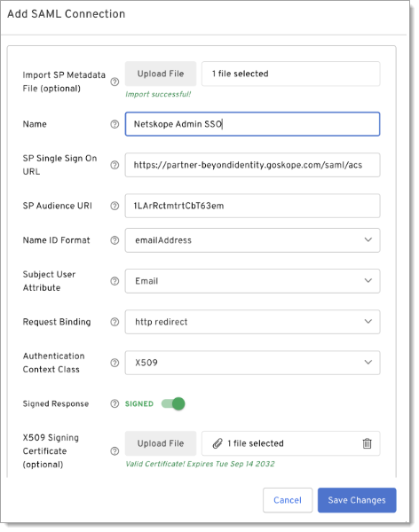This screenshot has width=419, height=532.
Task: Click help icon for X509 Signing Certificate
Action: click(x=115, y=451)
